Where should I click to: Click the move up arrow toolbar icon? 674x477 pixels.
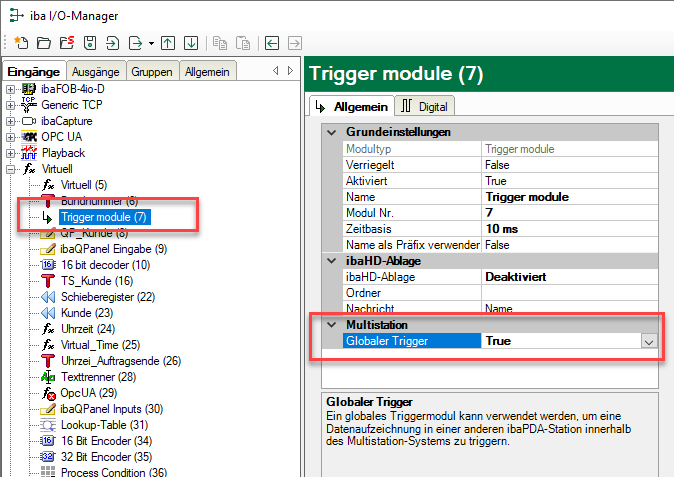pos(168,43)
